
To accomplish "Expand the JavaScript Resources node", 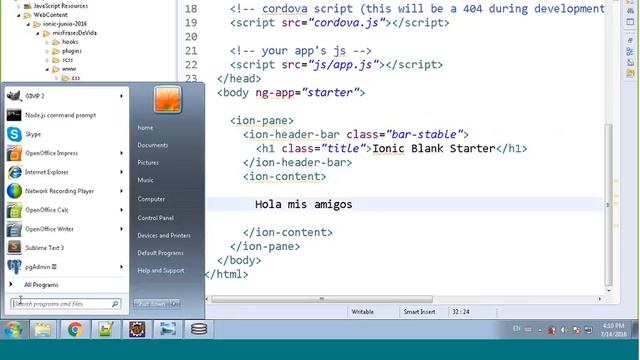I will tap(18, 6).
